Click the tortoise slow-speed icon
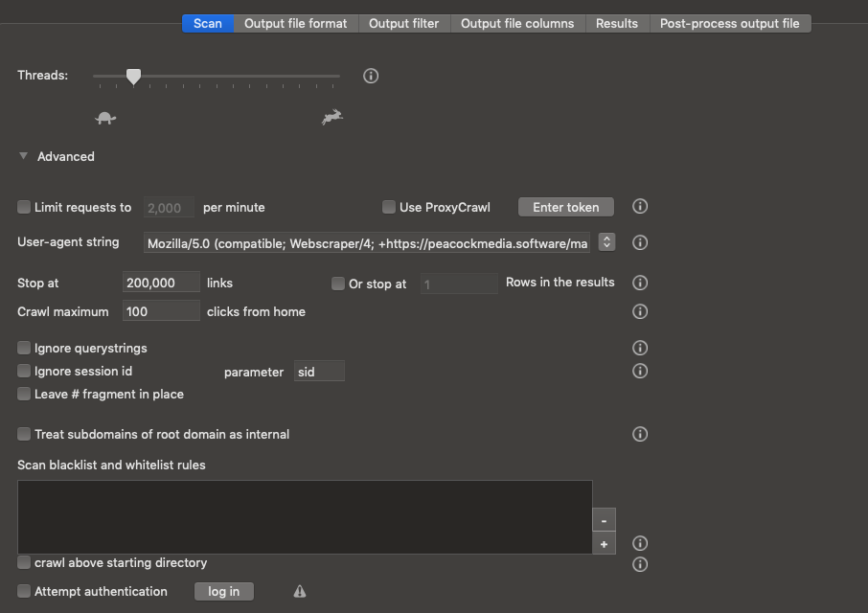 [105, 118]
